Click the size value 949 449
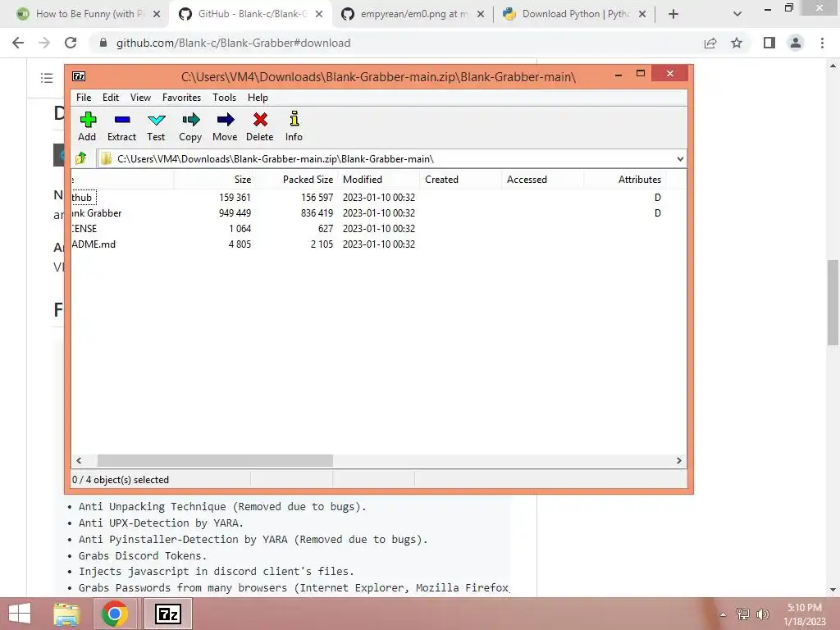Screen dimensions: 840x630 coord(235,212)
